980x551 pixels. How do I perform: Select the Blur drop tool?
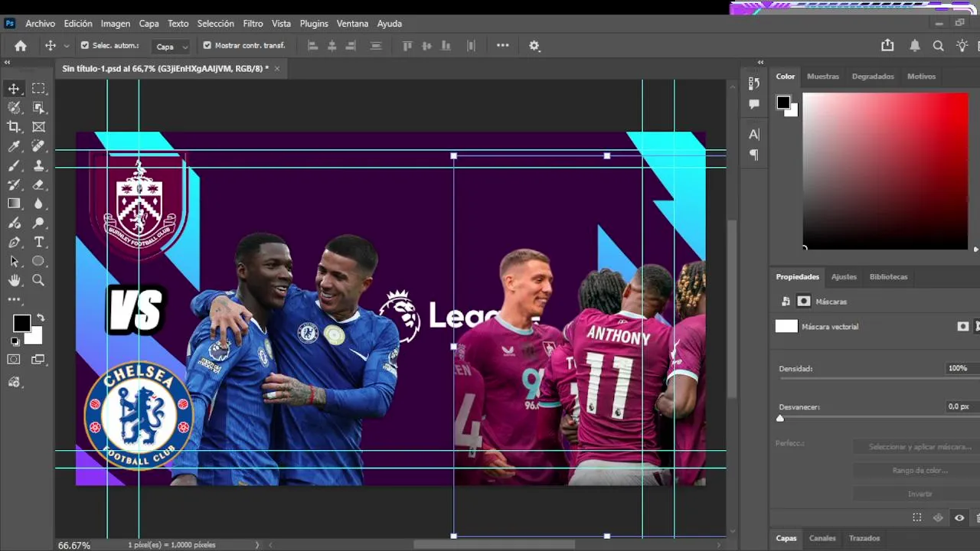[38, 204]
